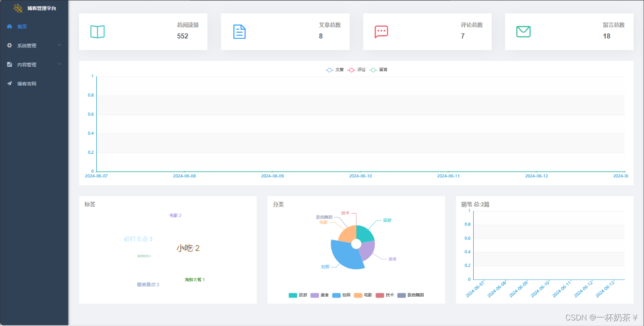Click the 2024-06-08 label on main chart axis
The height and width of the screenshot is (326, 644).
184,176
